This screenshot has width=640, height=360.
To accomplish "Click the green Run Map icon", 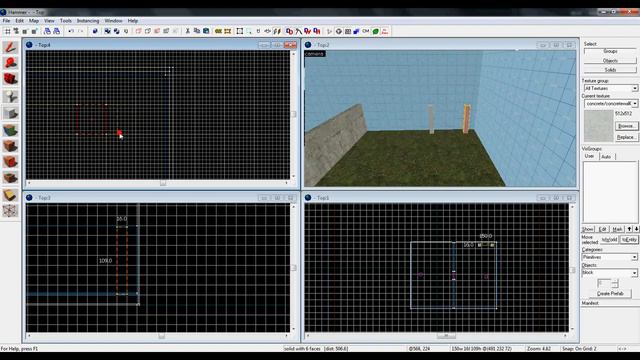I will click(376, 31).
